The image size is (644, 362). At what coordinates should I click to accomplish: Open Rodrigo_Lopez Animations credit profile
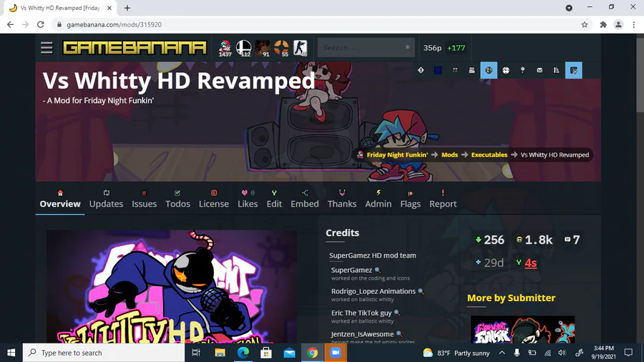[x=374, y=291]
